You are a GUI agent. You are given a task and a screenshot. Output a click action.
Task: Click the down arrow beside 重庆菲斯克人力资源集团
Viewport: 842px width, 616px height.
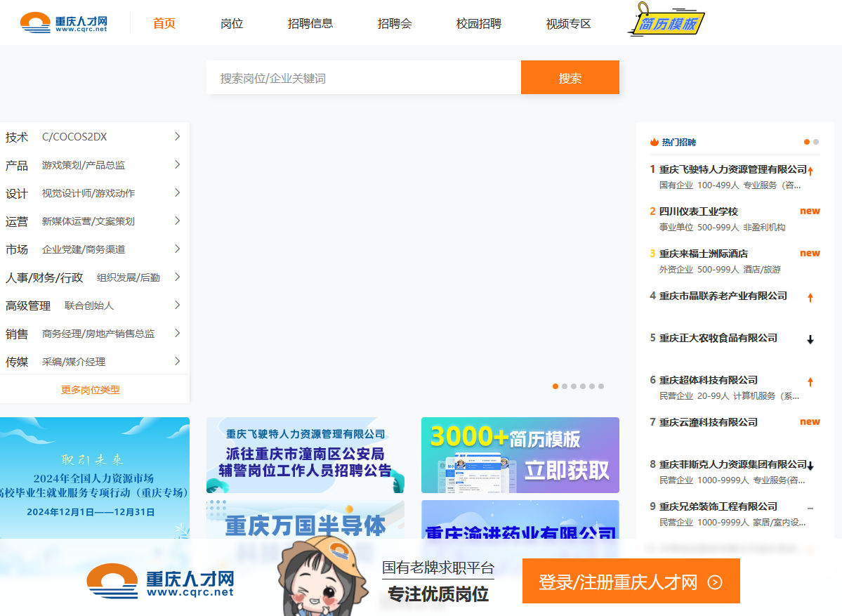(x=811, y=465)
